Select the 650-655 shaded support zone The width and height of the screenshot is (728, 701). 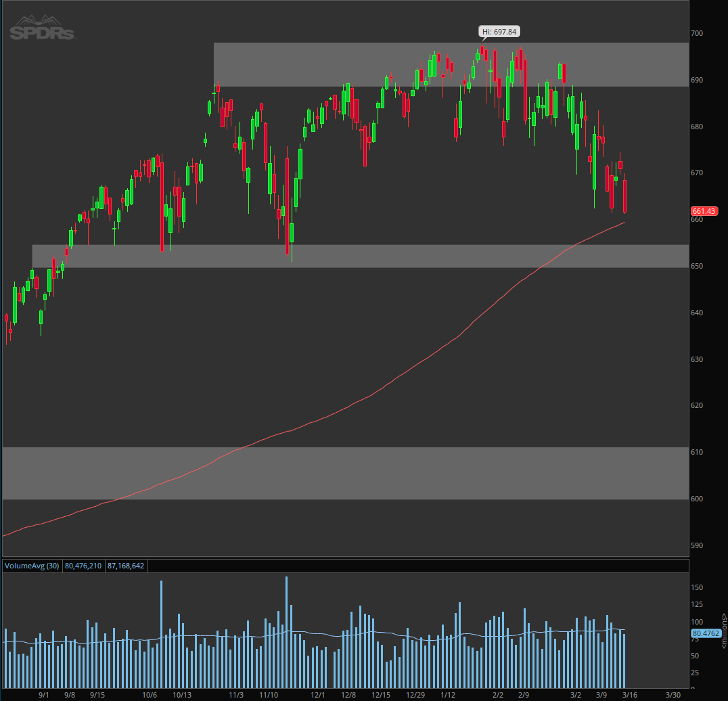pyautogui.click(x=361, y=256)
